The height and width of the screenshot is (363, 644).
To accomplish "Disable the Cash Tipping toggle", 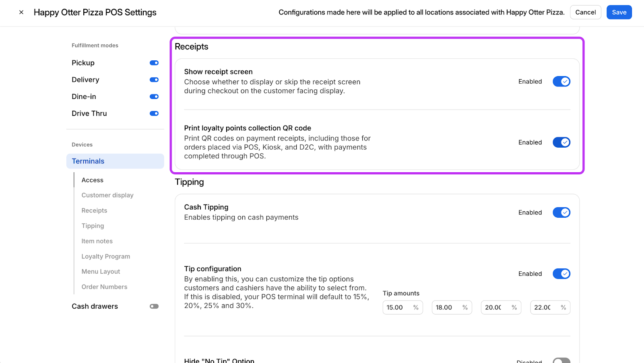I will [561, 212].
